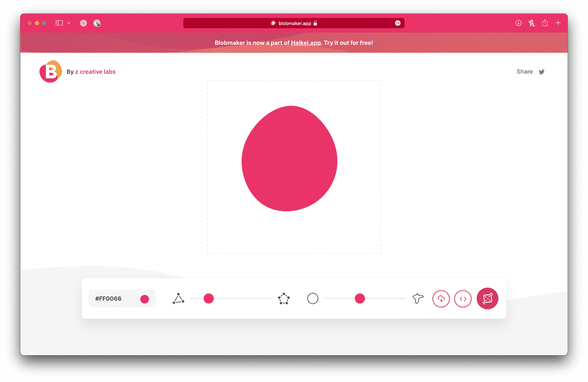Toggle the browser sidebar
The width and height of the screenshot is (588, 382).
coord(59,23)
